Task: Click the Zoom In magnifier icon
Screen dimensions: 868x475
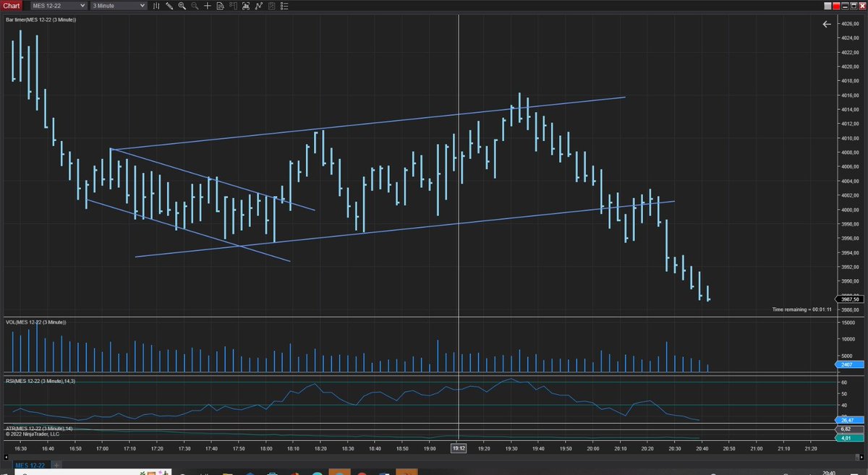Action: 182,6
